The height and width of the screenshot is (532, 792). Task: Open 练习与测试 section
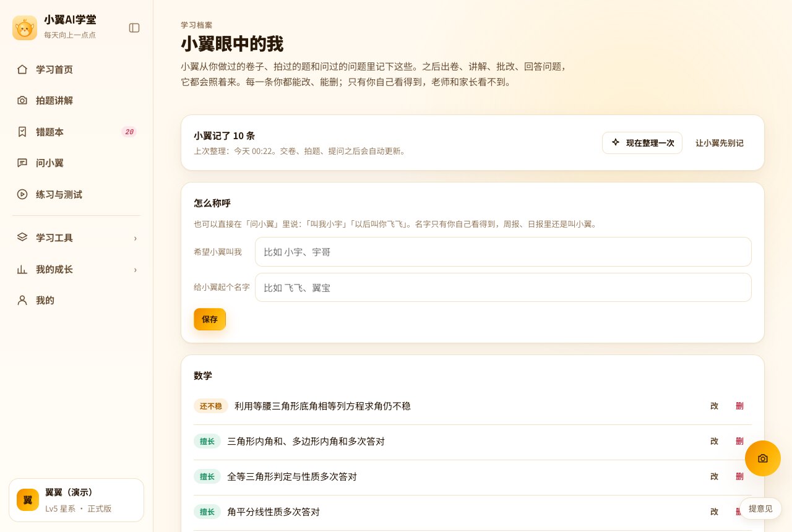(77, 194)
